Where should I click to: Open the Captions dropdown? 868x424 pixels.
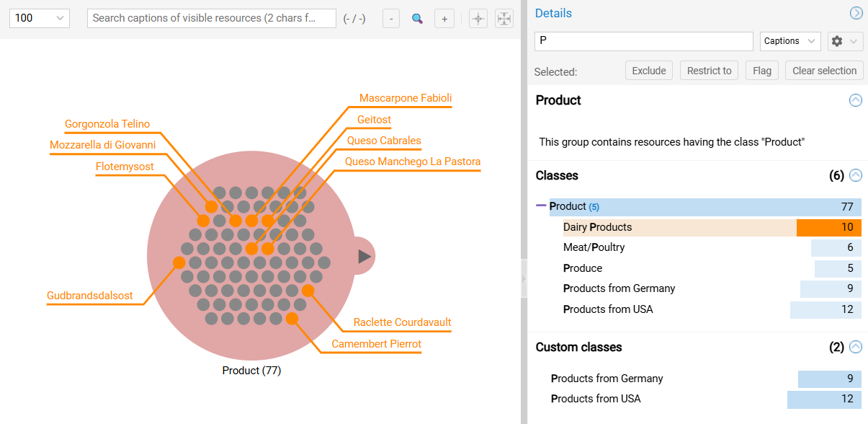pyautogui.click(x=790, y=41)
